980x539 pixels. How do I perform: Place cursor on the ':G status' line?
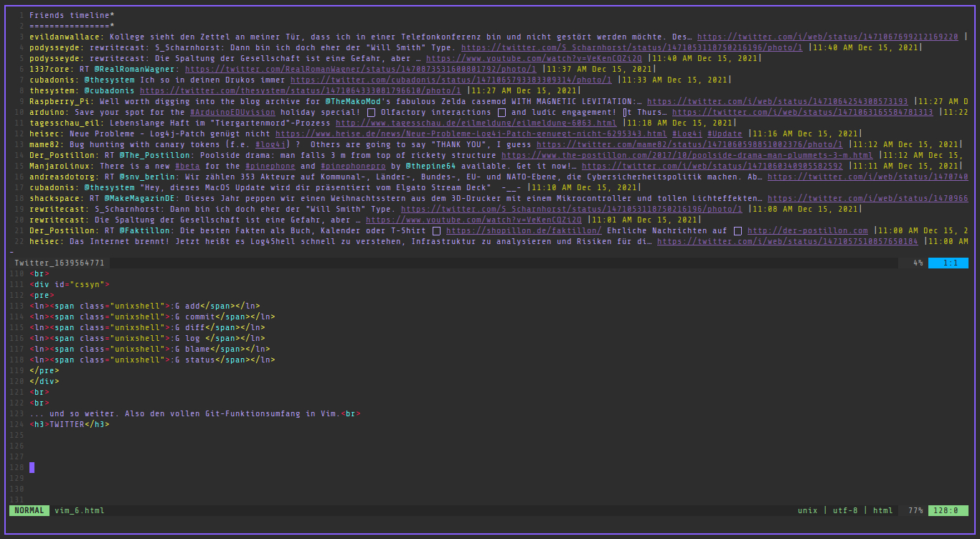152,360
